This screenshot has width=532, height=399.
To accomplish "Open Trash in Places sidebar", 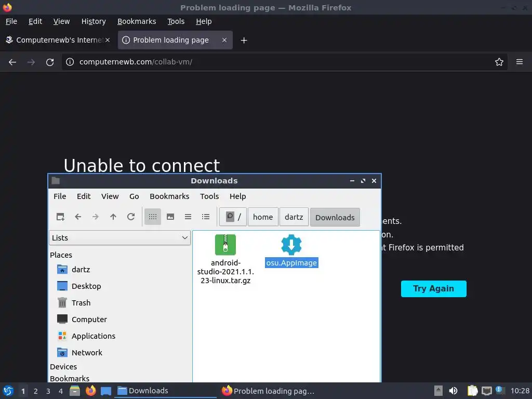I will tap(81, 303).
